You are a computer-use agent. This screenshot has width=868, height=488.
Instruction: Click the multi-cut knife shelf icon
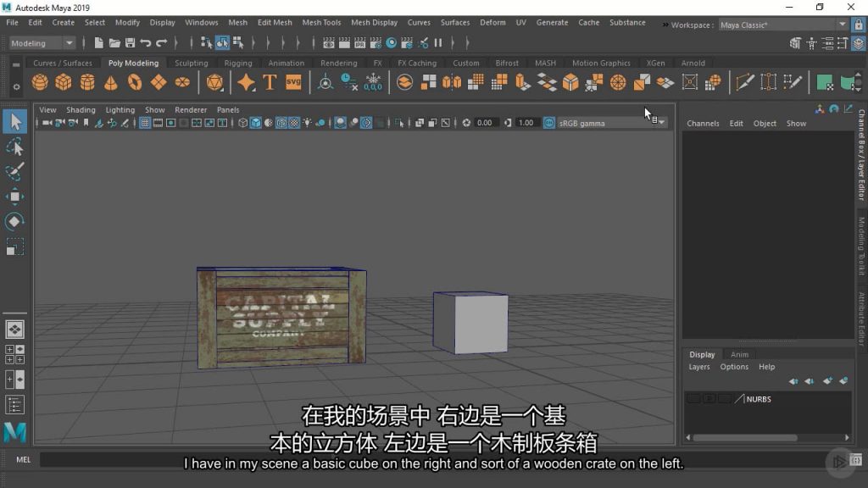pos(744,82)
